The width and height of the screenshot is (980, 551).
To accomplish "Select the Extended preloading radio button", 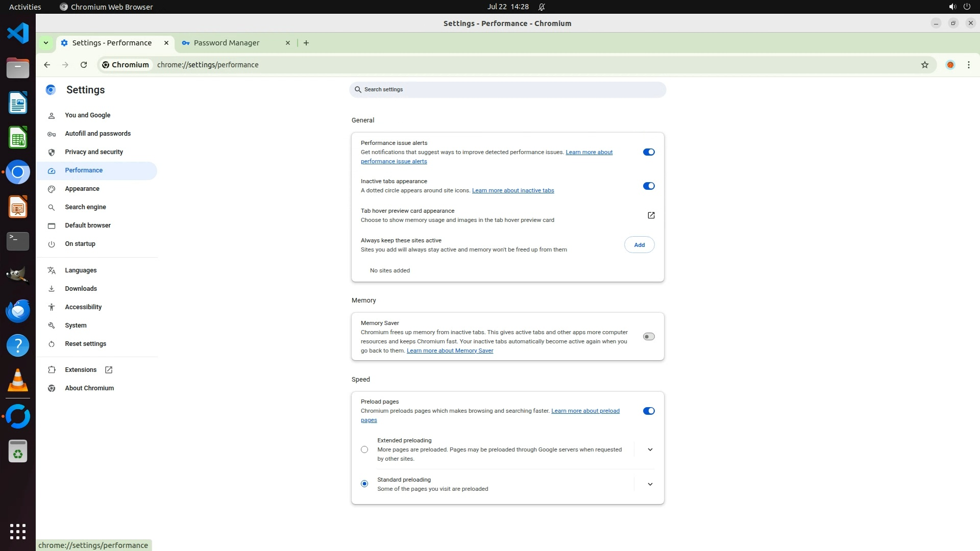I will coord(364,449).
